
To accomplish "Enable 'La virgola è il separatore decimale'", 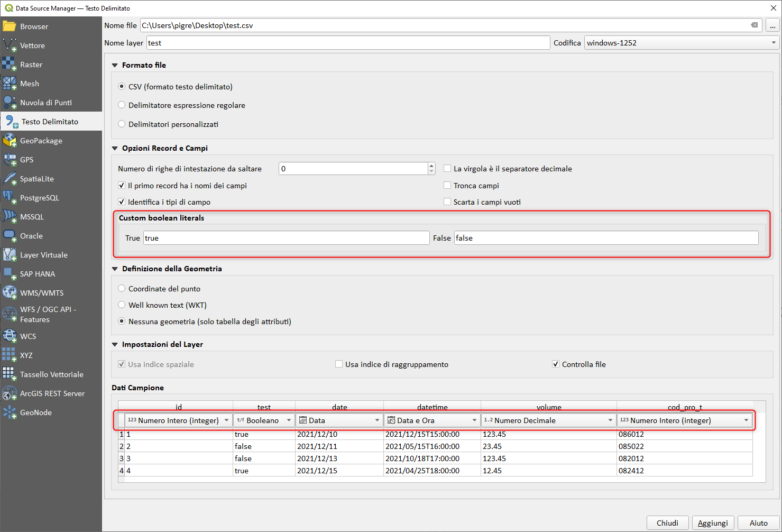I will [447, 169].
